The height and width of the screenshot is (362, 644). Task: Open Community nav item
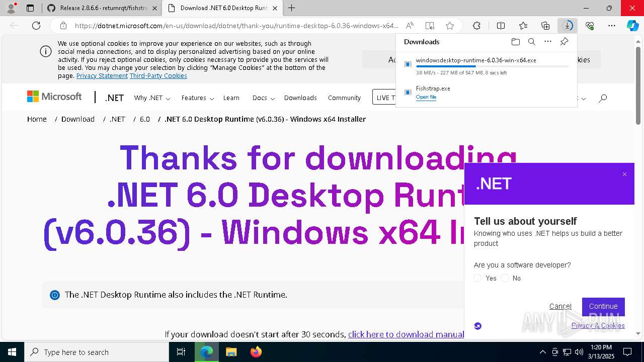[x=344, y=98]
